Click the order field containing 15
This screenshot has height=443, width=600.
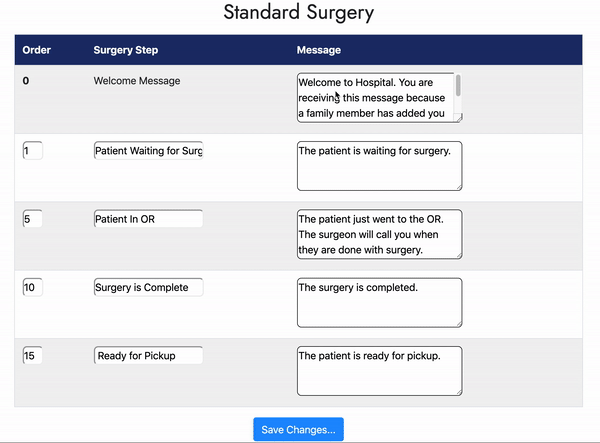pyautogui.click(x=32, y=356)
